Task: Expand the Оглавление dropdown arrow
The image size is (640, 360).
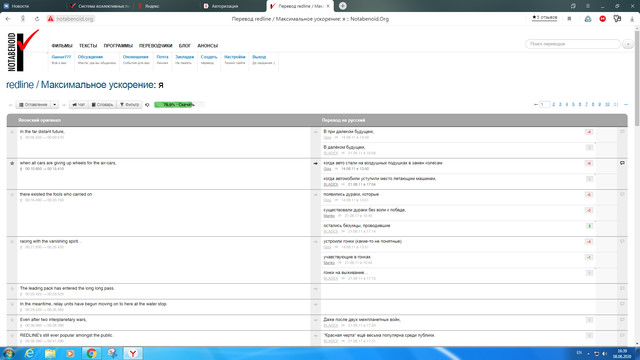Action: point(55,105)
